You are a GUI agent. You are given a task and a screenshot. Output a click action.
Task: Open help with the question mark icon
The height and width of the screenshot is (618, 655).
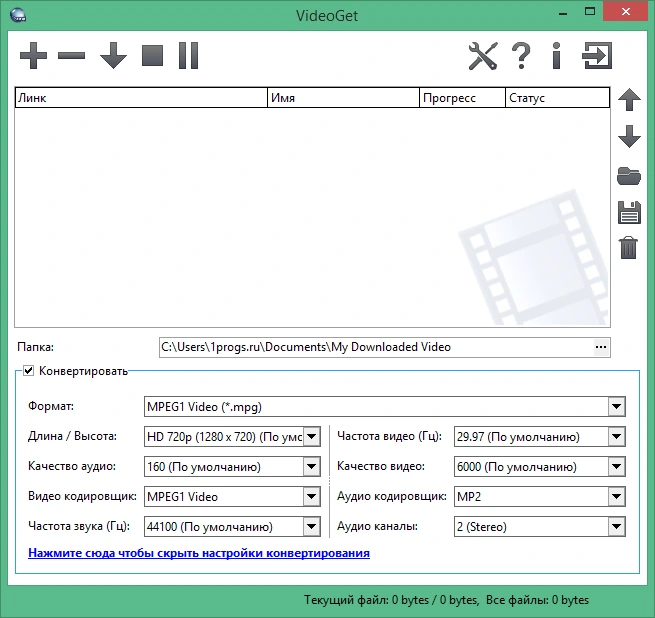coord(521,56)
